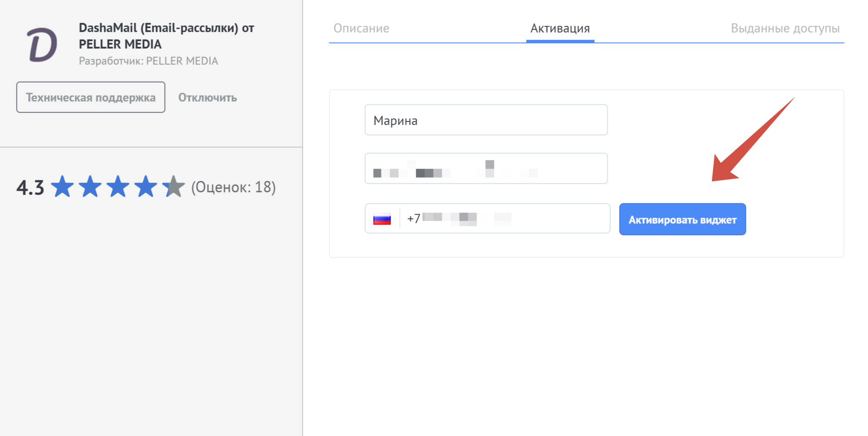Select the Russian flag country selector
Screen dimensions: 868x436
pos(382,219)
